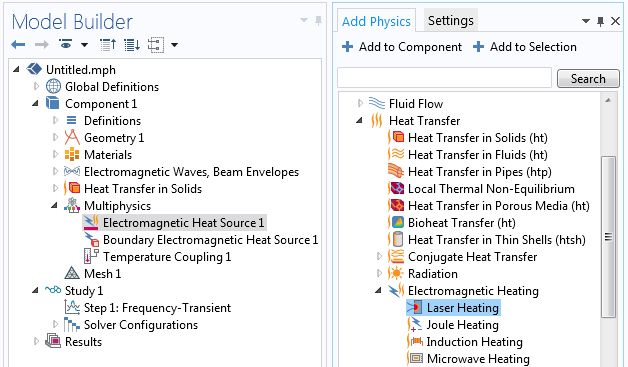This screenshot has width=628, height=367.
Task: Open the Model Builder window options arrow
Action: click(304, 20)
